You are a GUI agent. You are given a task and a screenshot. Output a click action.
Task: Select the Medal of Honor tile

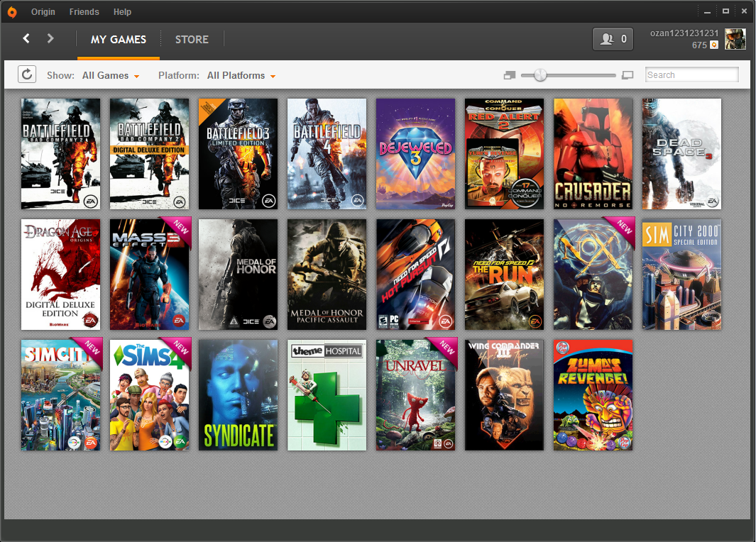point(239,274)
